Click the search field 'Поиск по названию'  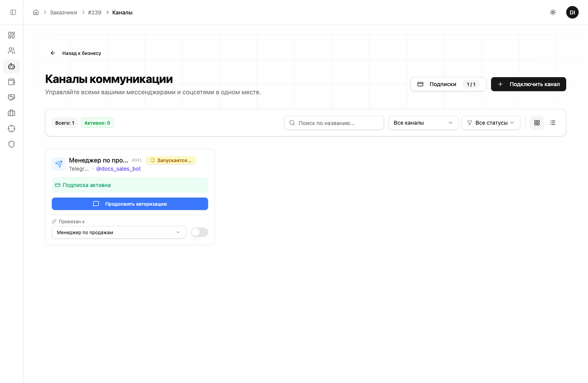[x=334, y=123]
